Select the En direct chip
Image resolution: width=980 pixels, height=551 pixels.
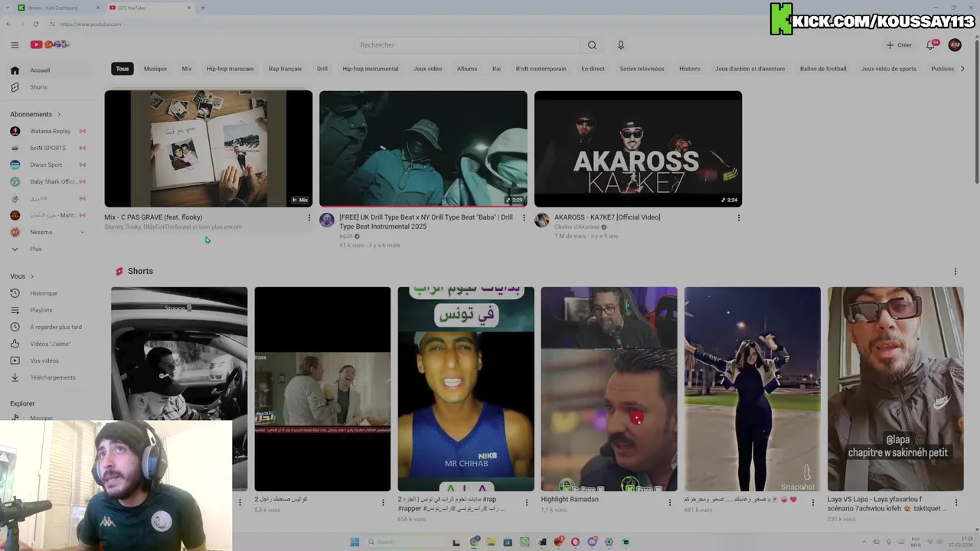pos(593,69)
